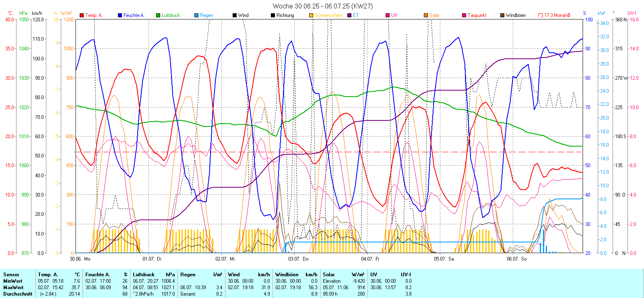Click the red Temp. A. legend square
The image size is (644, 298).
[x=82, y=15]
